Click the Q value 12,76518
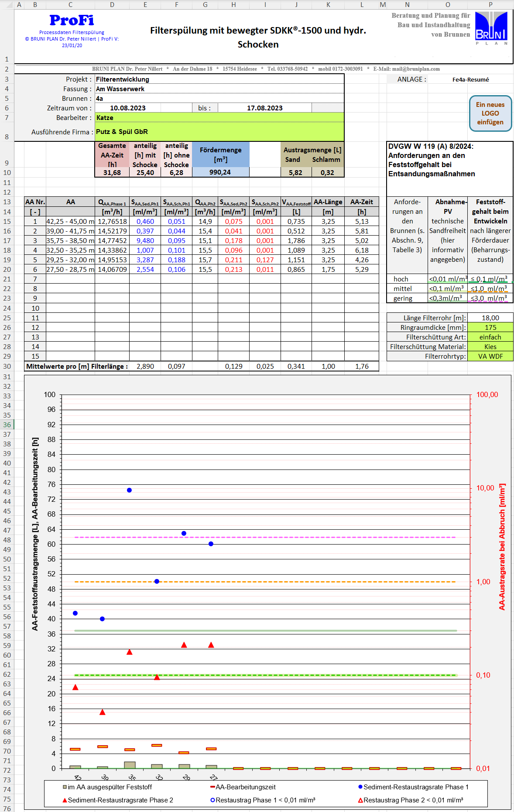The width and height of the screenshot is (514, 812). [x=112, y=222]
